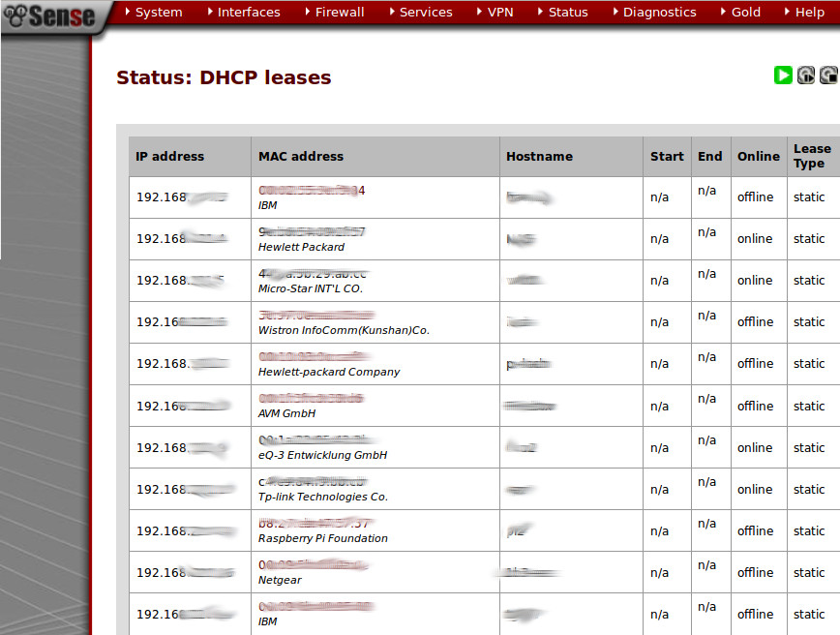The image size is (840, 635).
Task: Sort by the Online column header
Action: pos(758,156)
